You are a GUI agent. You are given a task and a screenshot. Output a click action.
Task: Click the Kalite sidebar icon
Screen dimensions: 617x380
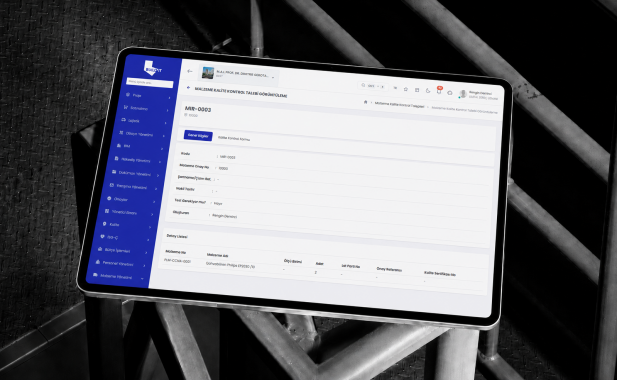coord(104,224)
